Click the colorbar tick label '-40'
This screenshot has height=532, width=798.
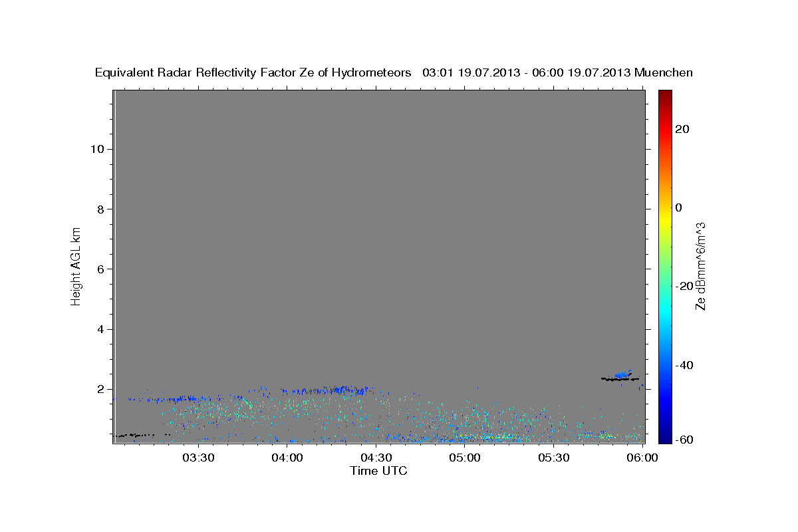pyautogui.click(x=684, y=364)
